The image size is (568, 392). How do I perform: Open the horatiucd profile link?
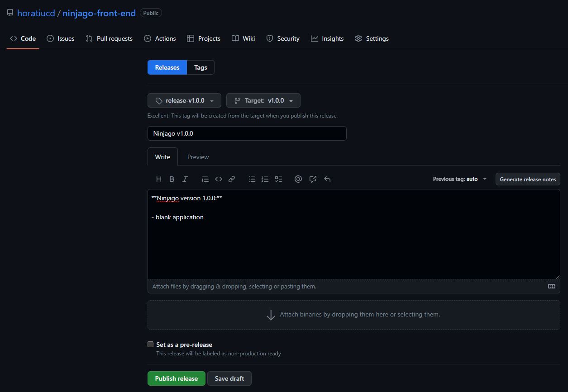(36, 13)
